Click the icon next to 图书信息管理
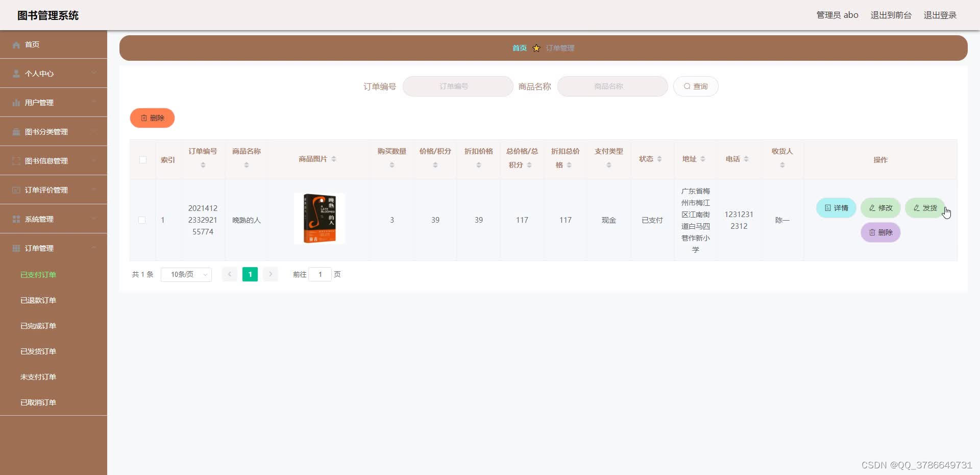This screenshot has width=980, height=475. (x=16, y=161)
